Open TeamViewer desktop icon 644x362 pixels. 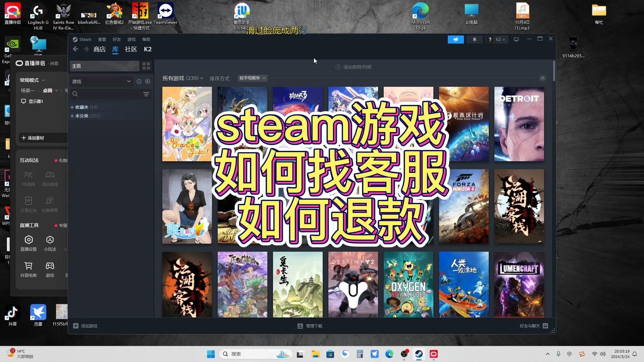pos(165,11)
